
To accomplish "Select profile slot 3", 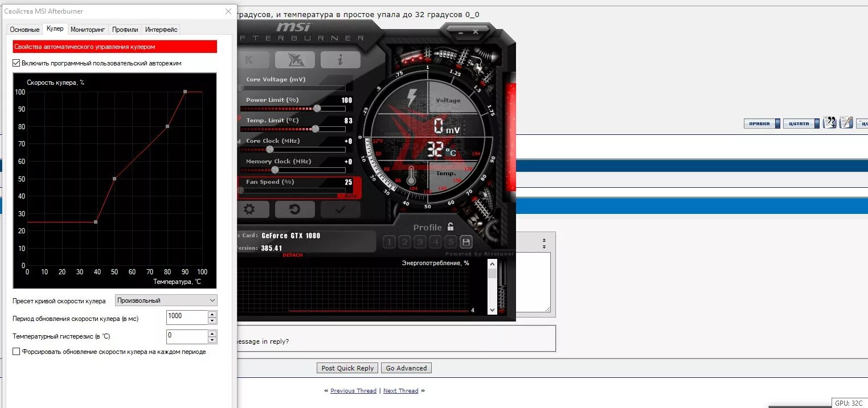I will point(420,242).
